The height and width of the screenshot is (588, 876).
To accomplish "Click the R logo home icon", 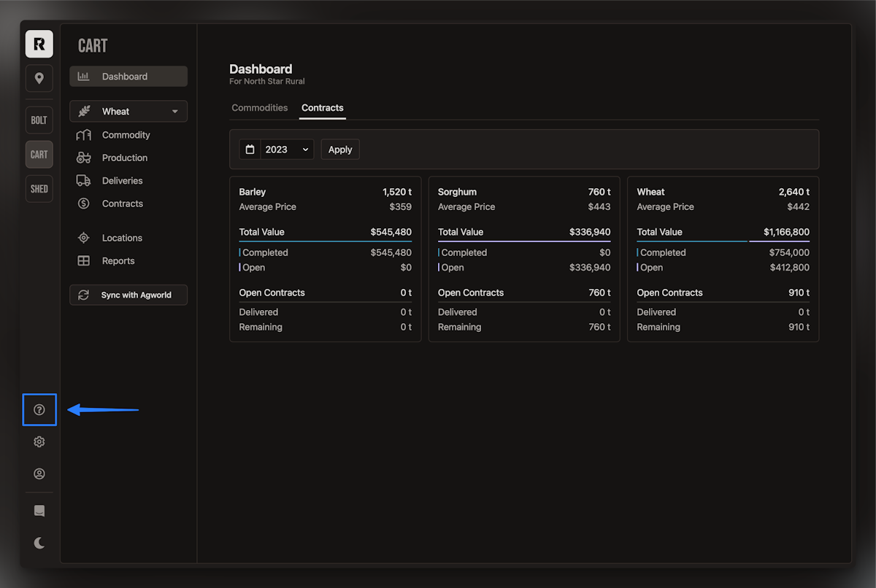I will (39, 45).
